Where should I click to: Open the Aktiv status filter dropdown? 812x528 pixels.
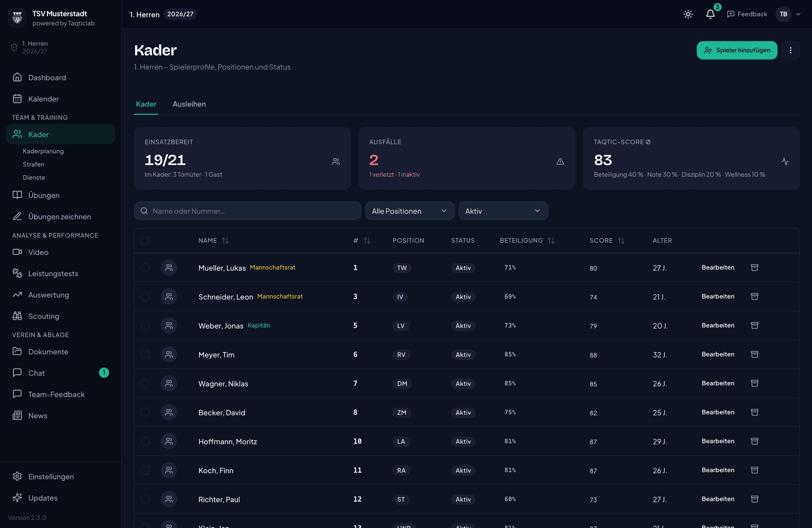503,211
